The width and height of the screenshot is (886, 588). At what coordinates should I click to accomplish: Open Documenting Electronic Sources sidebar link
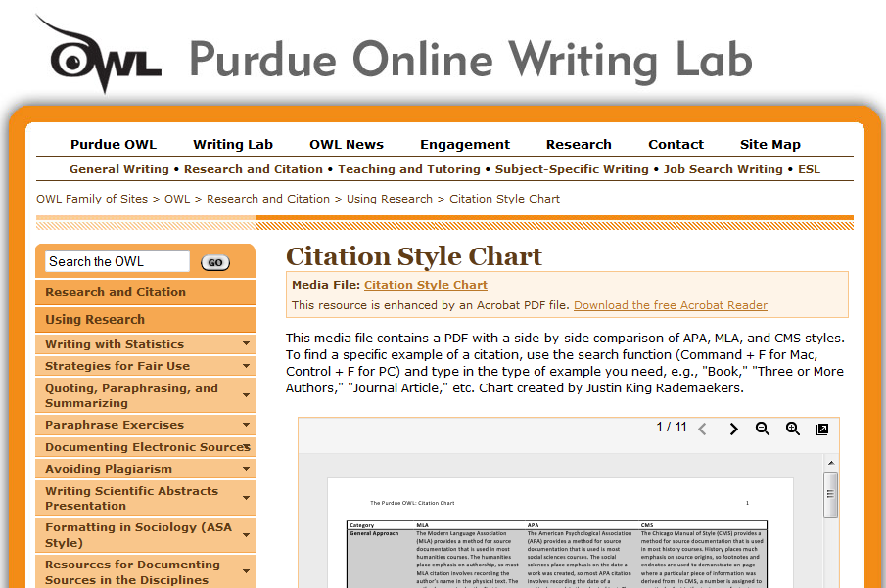(148, 447)
